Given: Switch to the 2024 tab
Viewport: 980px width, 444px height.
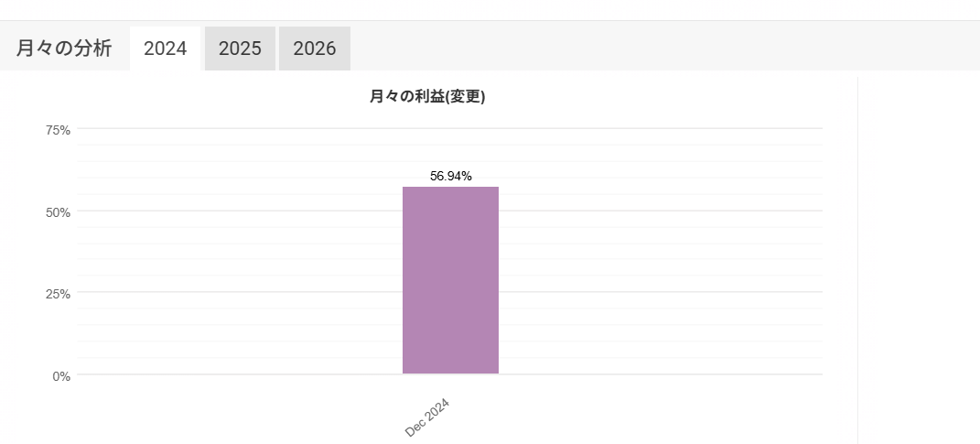Looking at the screenshot, I should tap(166, 49).
